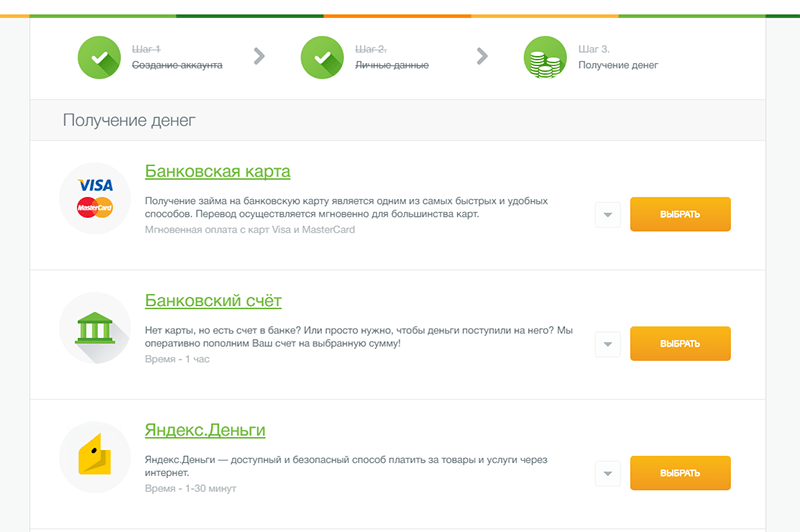Open the Яндекс.Деньги link
Screen dimensions: 800x532
click(205, 430)
